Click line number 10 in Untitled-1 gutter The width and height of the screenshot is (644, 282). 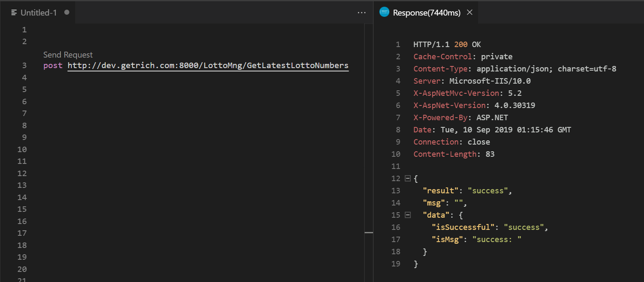[x=22, y=150]
